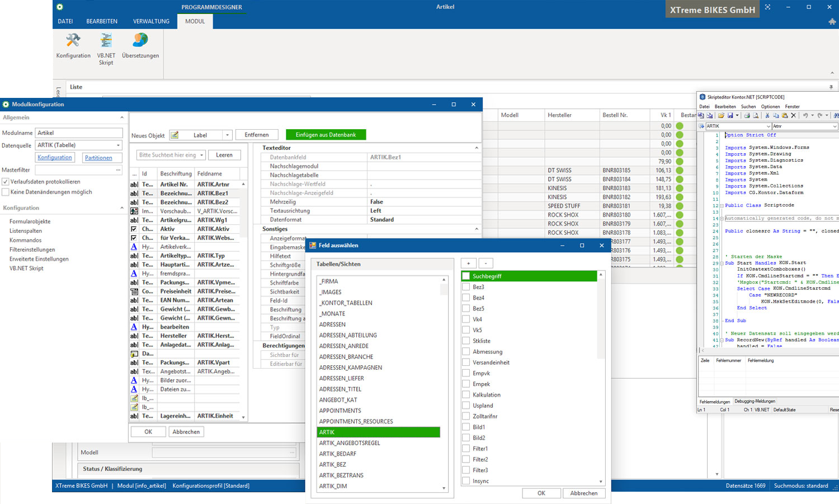
Task: Check the Abmessung field checkbox
Action: [x=466, y=352]
